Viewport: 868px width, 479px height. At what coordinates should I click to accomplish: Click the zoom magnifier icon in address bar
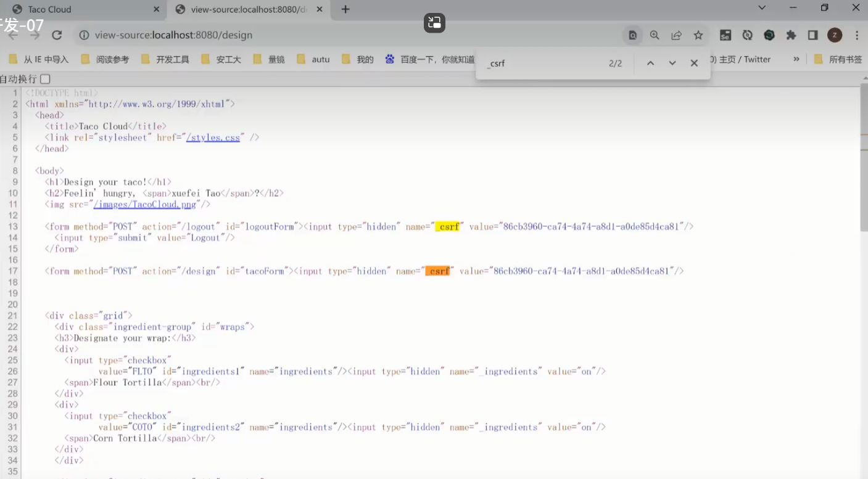[655, 35]
